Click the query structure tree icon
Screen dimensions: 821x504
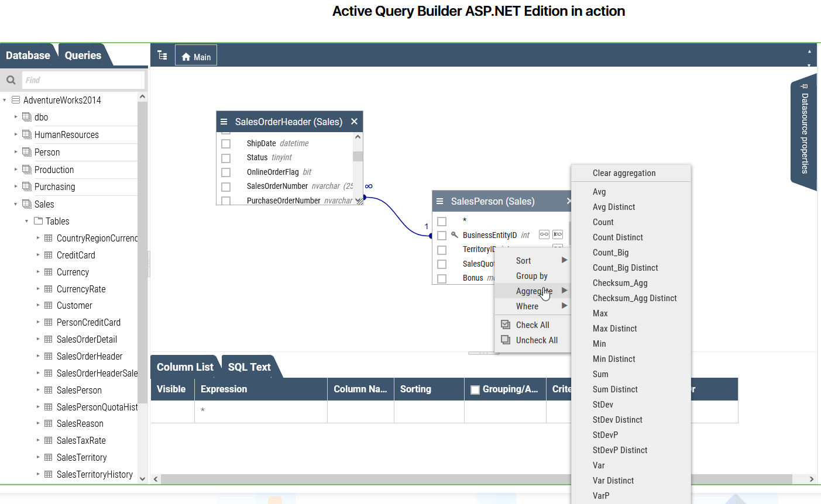(x=162, y=54)
